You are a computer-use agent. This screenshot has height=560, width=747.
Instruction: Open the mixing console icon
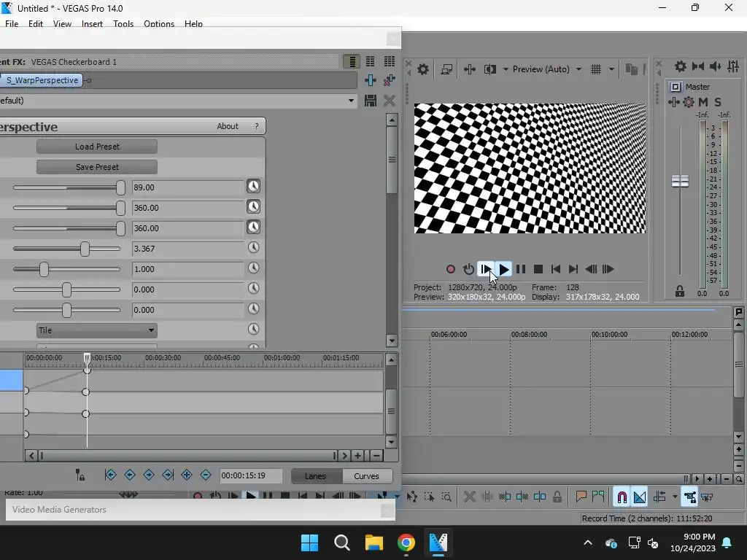pos(733,66)
